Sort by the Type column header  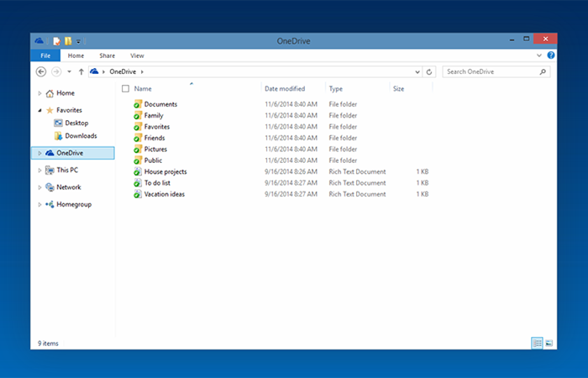[x=336, y=88]
